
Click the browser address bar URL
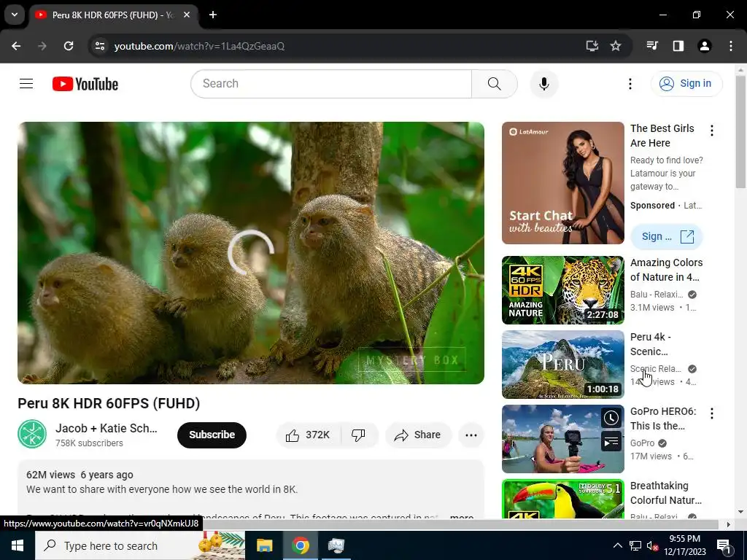pyautogui.click(x=199, y=46)
